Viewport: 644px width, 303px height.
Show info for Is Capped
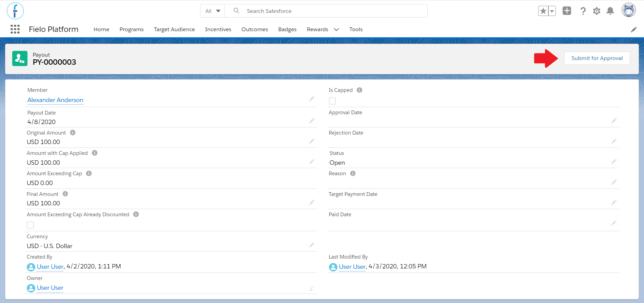[x=359, y=90]
